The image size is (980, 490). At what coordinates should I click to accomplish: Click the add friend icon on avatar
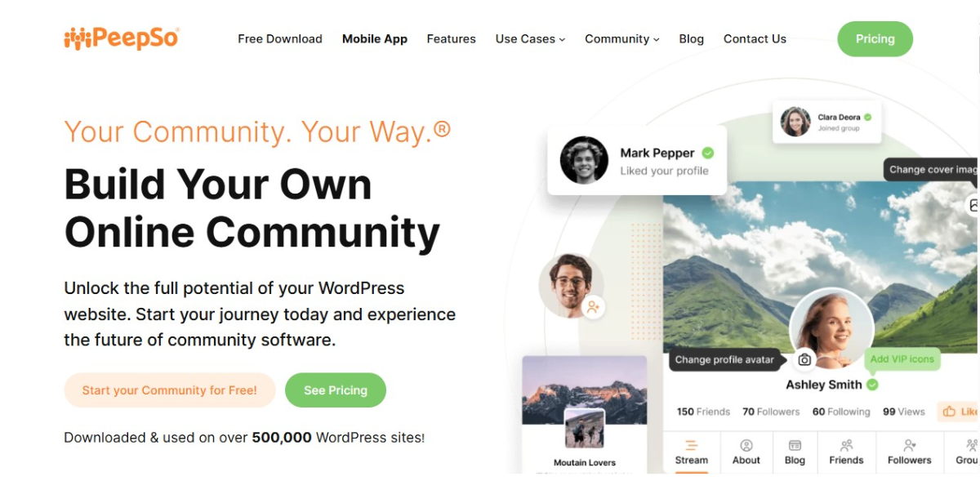coord(593,307)
